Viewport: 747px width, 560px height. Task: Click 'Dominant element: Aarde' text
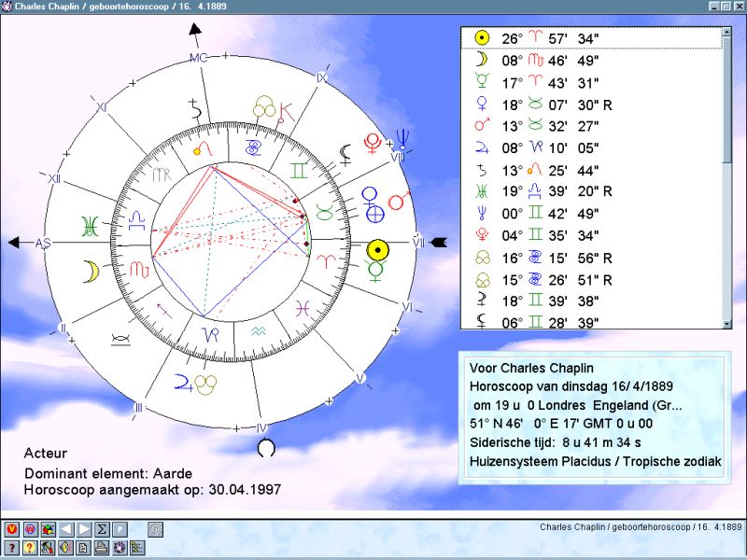108,473
